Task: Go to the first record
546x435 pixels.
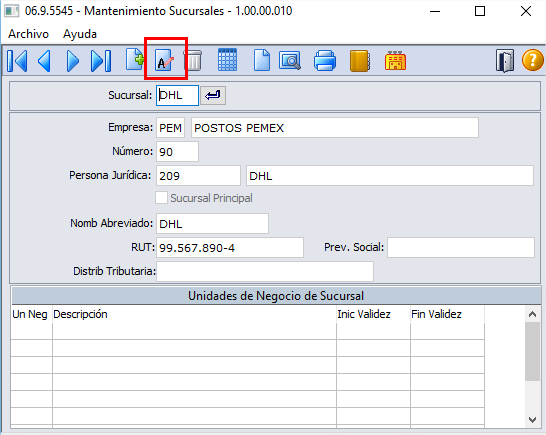Action: [17, 61]
